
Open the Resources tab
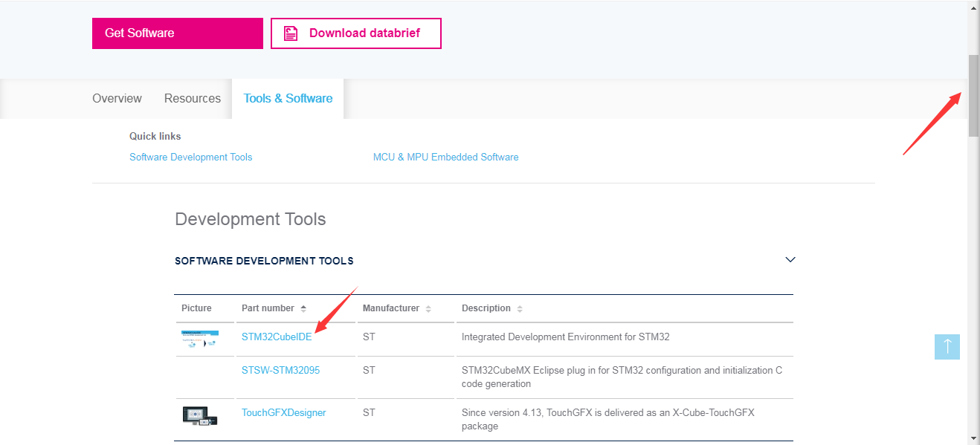[193, 99]
